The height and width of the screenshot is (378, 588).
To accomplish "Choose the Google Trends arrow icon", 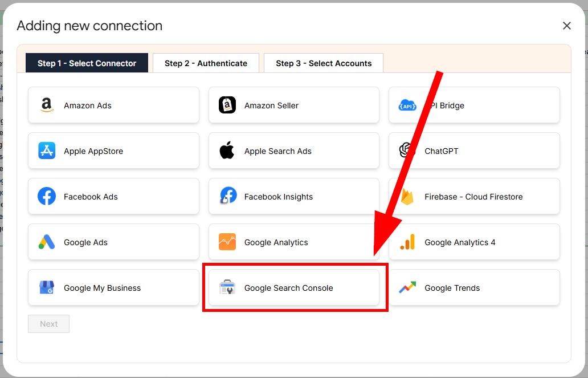I will [x=407, y=287].
